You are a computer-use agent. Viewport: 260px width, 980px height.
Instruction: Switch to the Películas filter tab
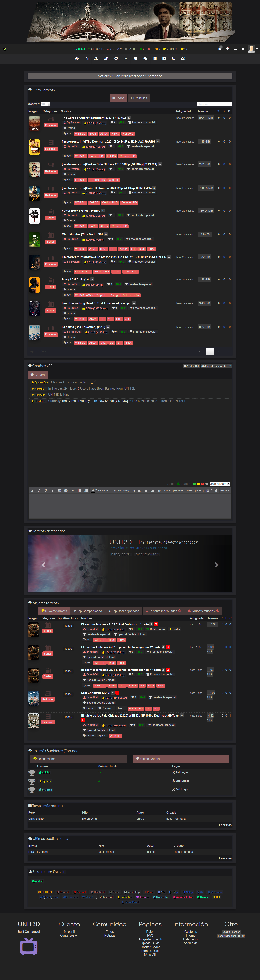[x=139, y=98]
